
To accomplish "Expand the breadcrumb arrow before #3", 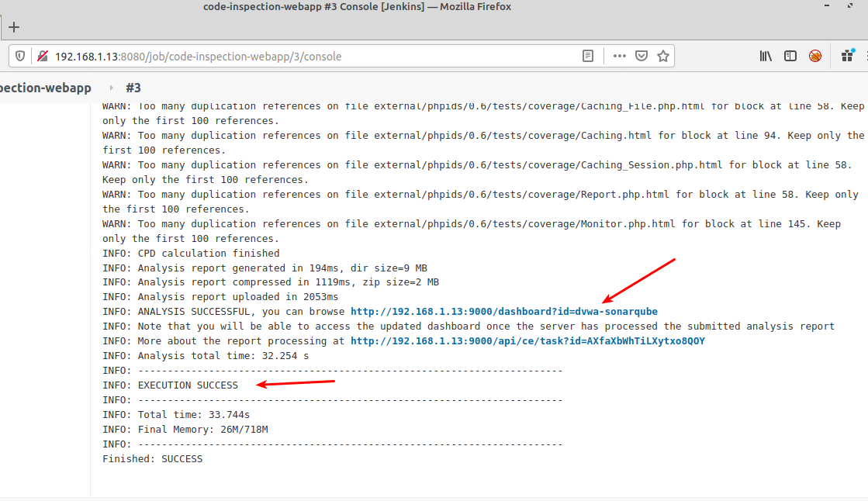I will click(x=111, y=88).
